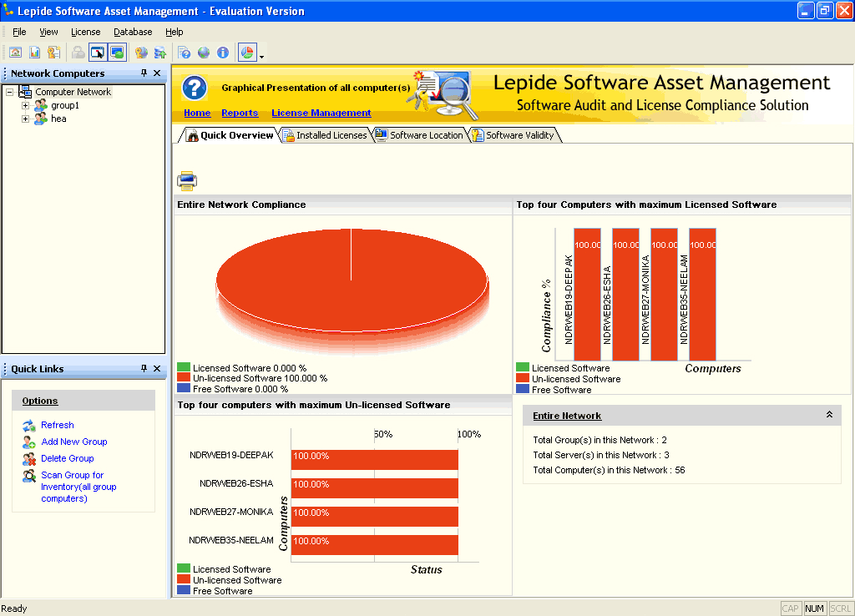Toggle the monitor with green bubble toolbar button
The height and width of the screenshot is (616, 855).
tap(117, 53)
